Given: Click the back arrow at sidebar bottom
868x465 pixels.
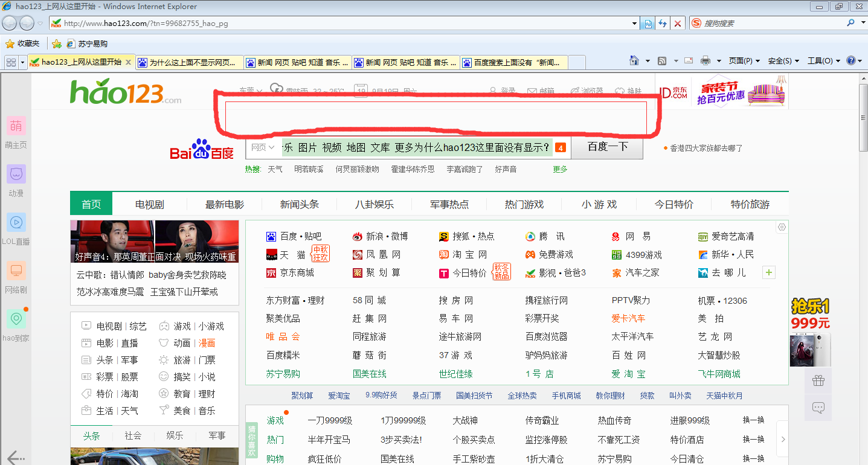Looking at the screenshot, I should tap(16, 457).
